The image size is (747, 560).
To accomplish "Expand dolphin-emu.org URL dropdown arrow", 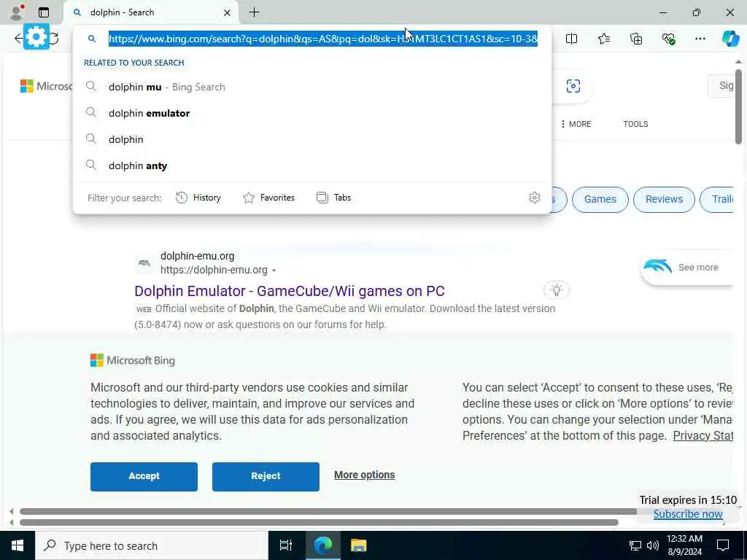I will click(x=274, y=271).
